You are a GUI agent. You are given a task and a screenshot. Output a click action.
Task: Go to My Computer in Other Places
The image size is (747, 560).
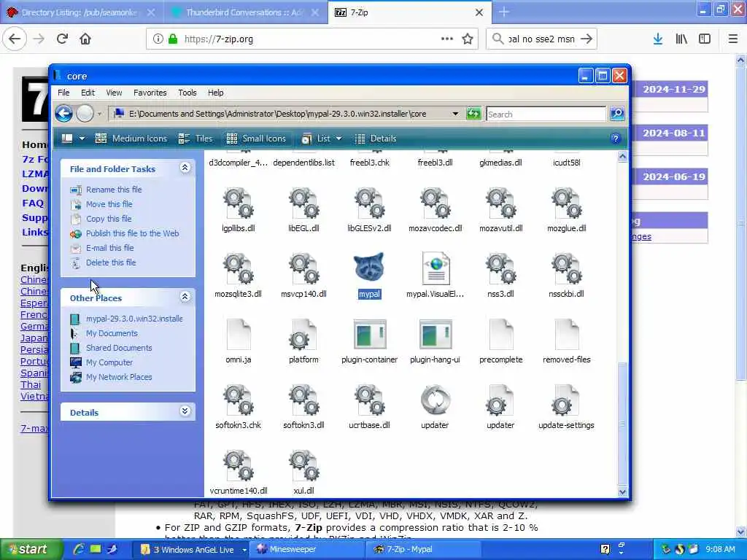coord(109,362)
